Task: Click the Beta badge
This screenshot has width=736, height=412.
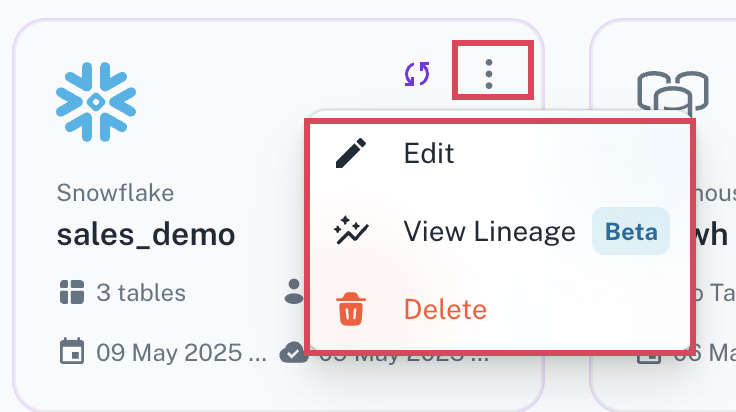Action: tap(631, 231)
